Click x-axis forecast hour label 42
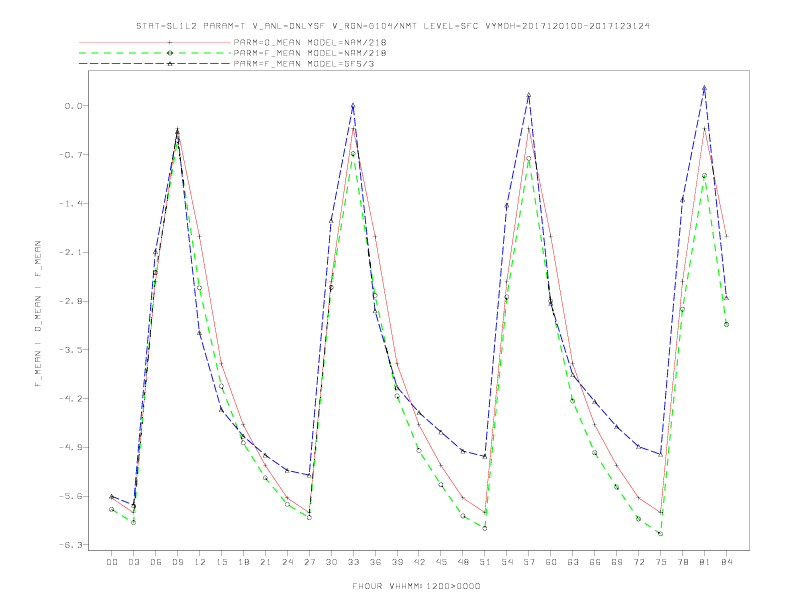Screen dimensions: 792x612 419,562
